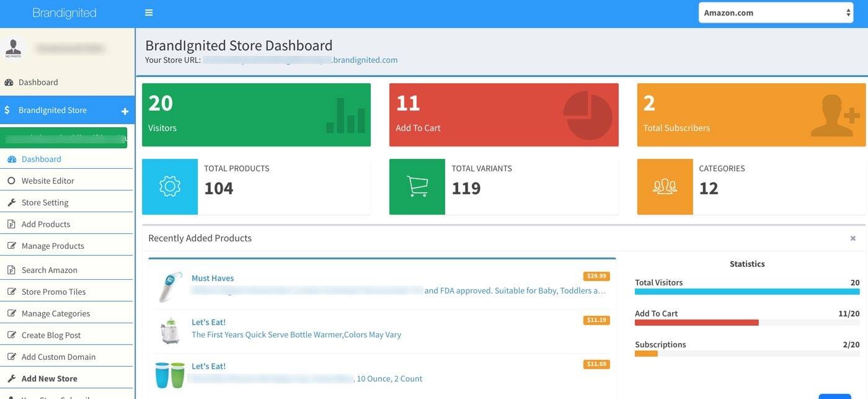Click the $29.99 price tag

click(x=596, y=276)
